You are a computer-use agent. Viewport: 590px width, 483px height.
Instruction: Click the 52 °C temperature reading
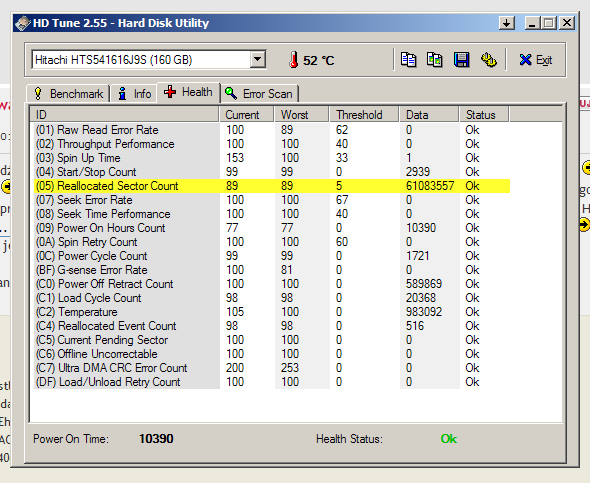(319, 61)
